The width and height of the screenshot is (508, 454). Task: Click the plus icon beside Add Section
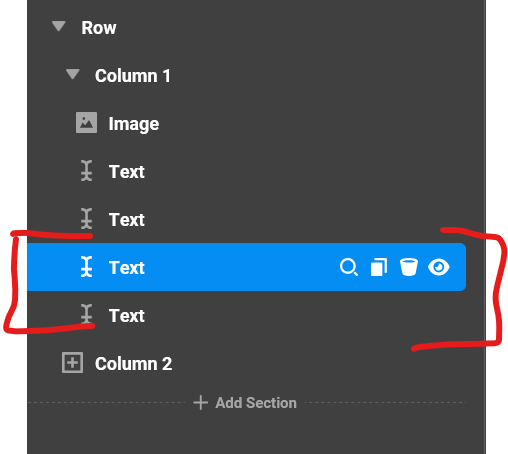pos(200,402)
